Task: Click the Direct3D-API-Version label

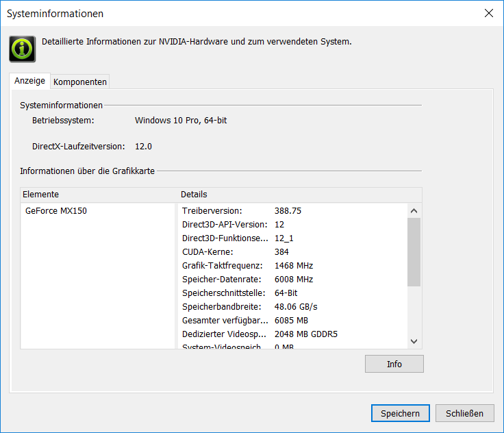Action: (225, 225)
